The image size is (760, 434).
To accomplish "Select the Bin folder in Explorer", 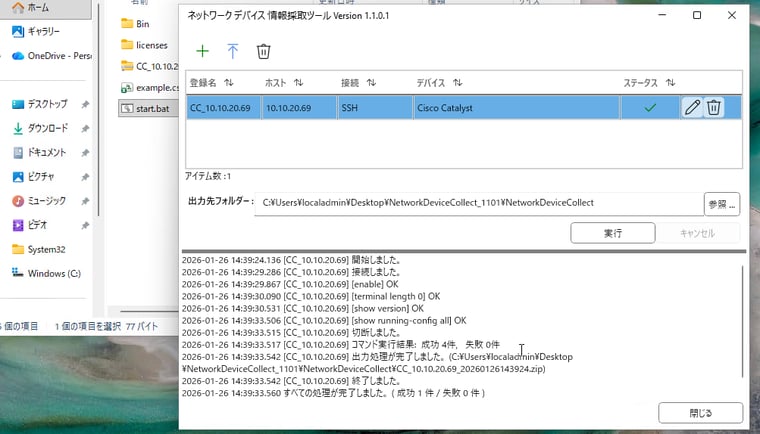I will click(135, 24).
